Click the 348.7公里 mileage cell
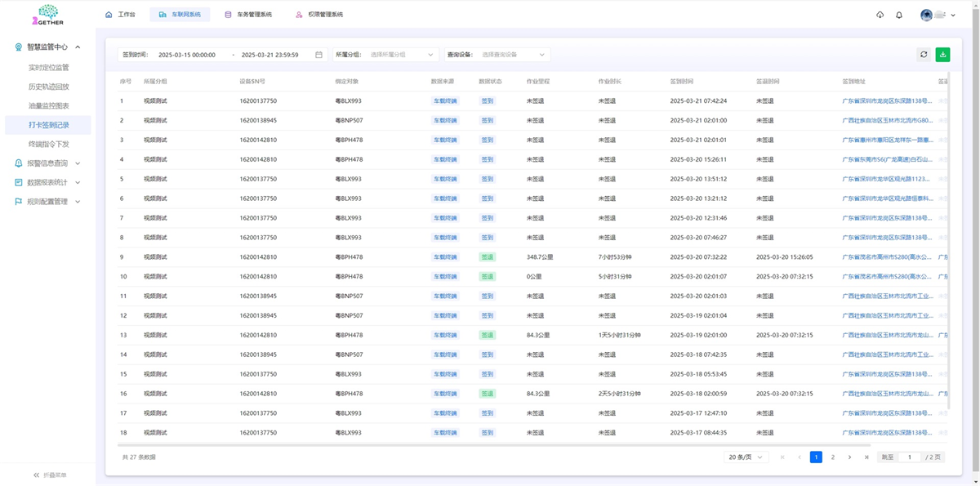Image resolution: width=980 pixels, height=486 pixels. (x=540, y=256)
